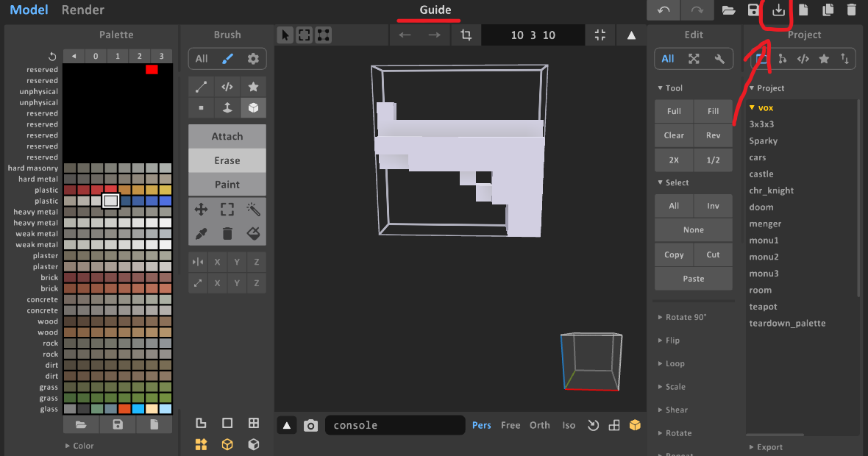
Task: Activate the Paint brush mode
Action: 227,185
